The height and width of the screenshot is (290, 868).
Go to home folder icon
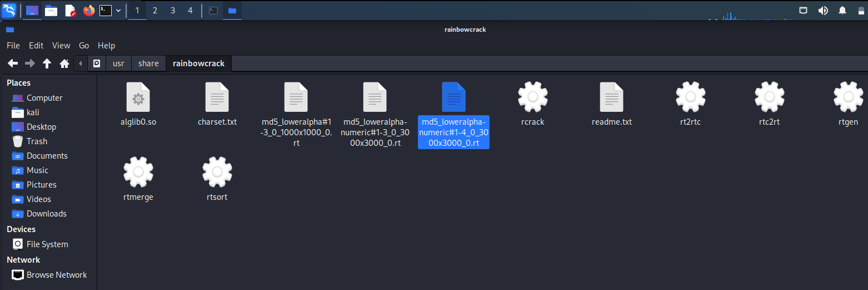(x=64, y=63)
